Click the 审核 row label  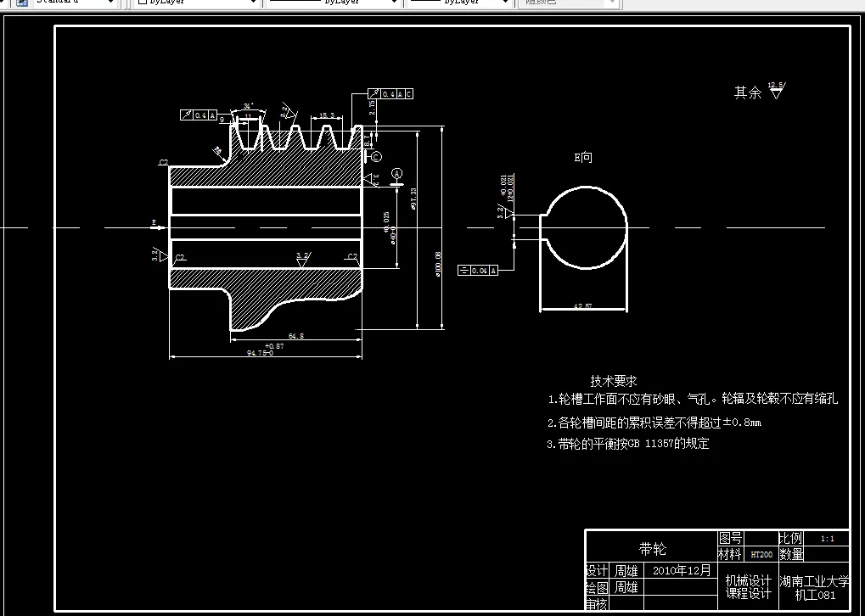pos(597,604)
